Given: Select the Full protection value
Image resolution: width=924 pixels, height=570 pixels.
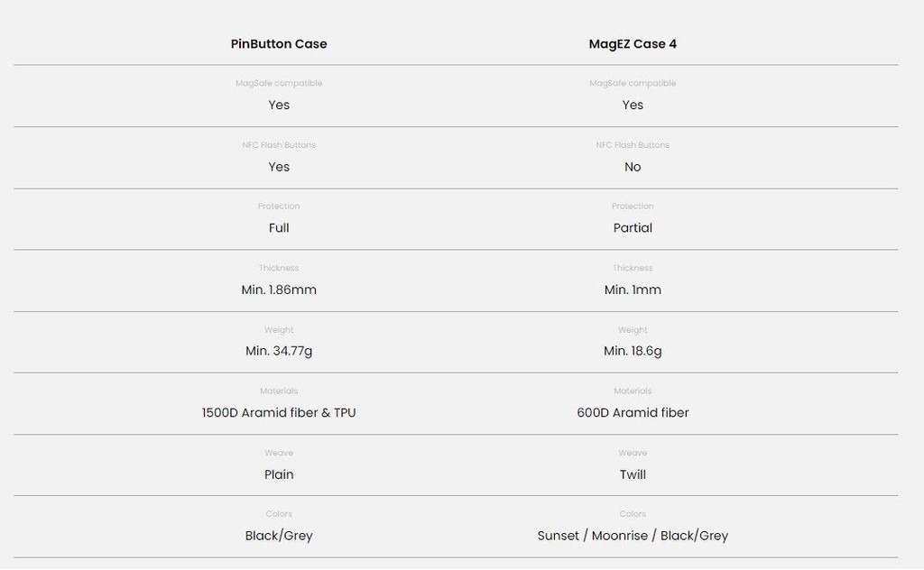Looking at the screenshot, I should [279, 228].
